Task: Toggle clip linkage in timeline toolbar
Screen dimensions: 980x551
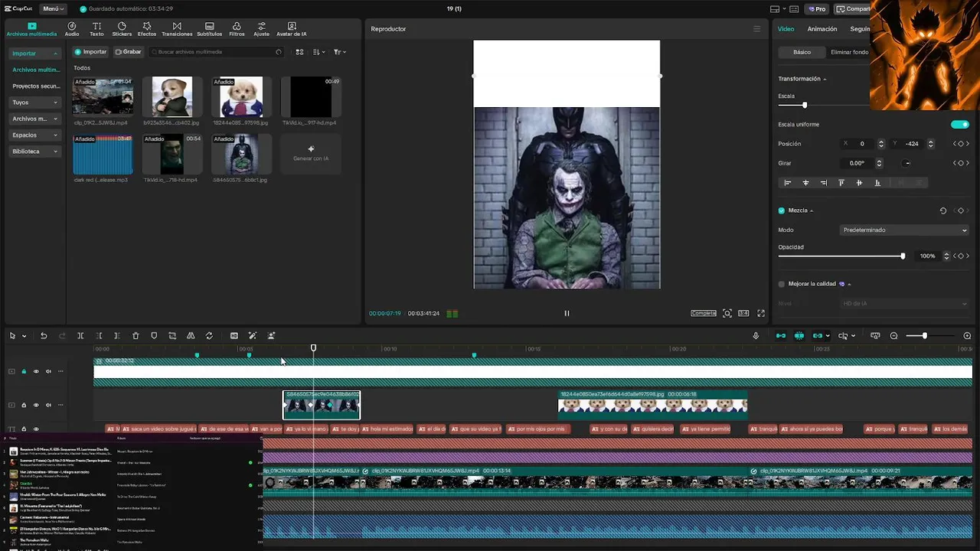Action: coord(818,336)
